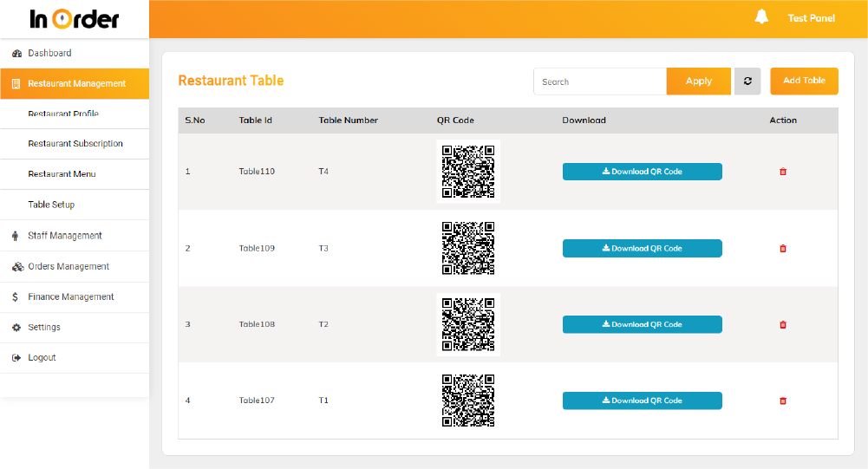This screenshot has height=469, width=868.
Task: Click the Table Id column header
Action: (x=255, y=121)
